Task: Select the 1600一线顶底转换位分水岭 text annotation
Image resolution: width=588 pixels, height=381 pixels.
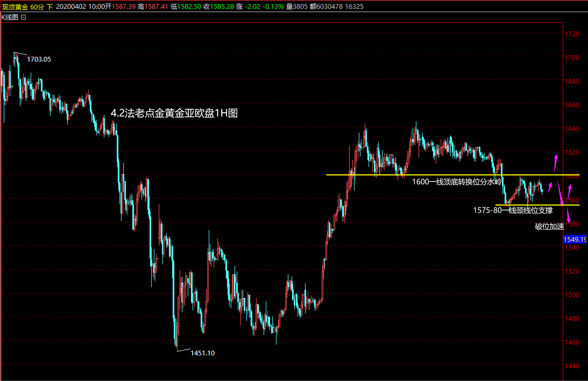Action: click(457, 182)
